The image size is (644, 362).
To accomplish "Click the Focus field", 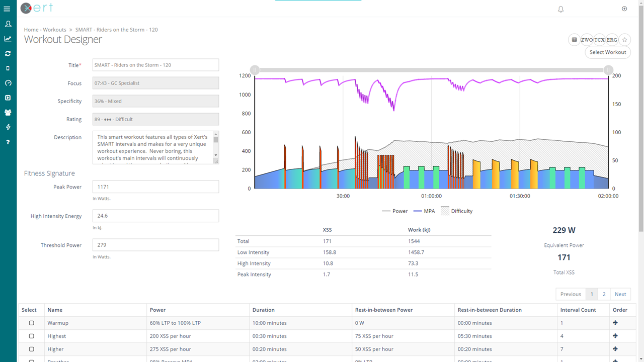I will (x=156, y=83).
